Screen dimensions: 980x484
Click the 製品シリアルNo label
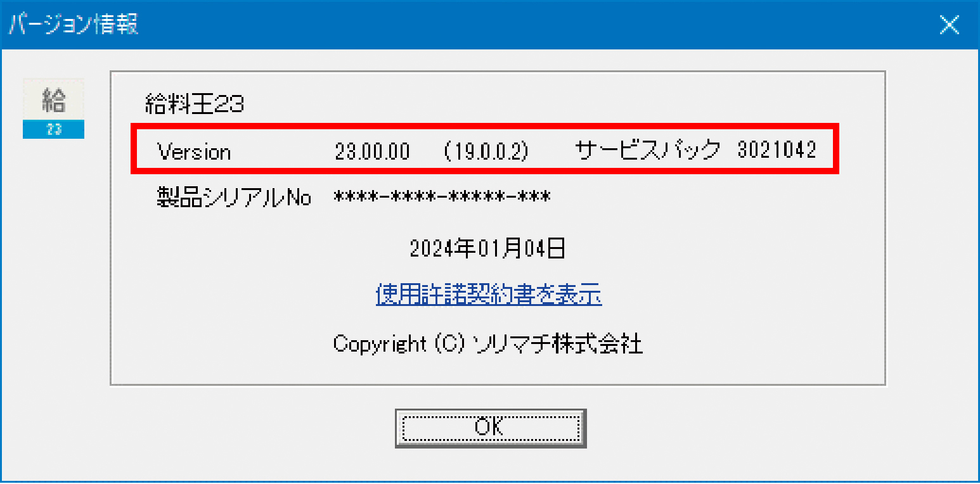pos(234,198)
